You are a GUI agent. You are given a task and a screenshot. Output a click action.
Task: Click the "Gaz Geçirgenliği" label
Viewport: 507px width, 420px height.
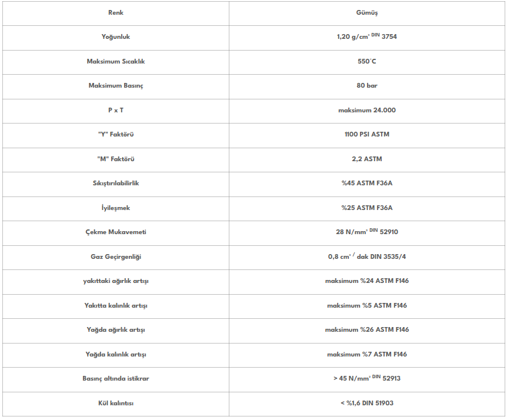pyautogui.click(x=116, y=256)
